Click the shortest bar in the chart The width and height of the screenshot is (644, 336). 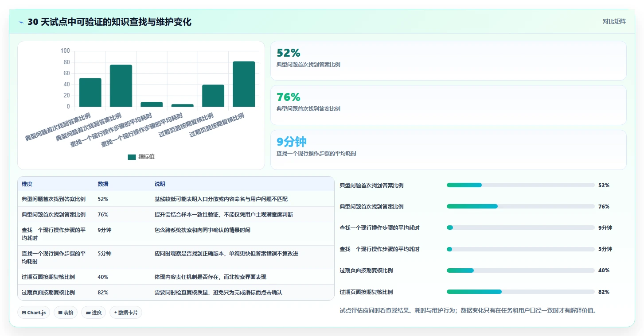coord(183,105)
